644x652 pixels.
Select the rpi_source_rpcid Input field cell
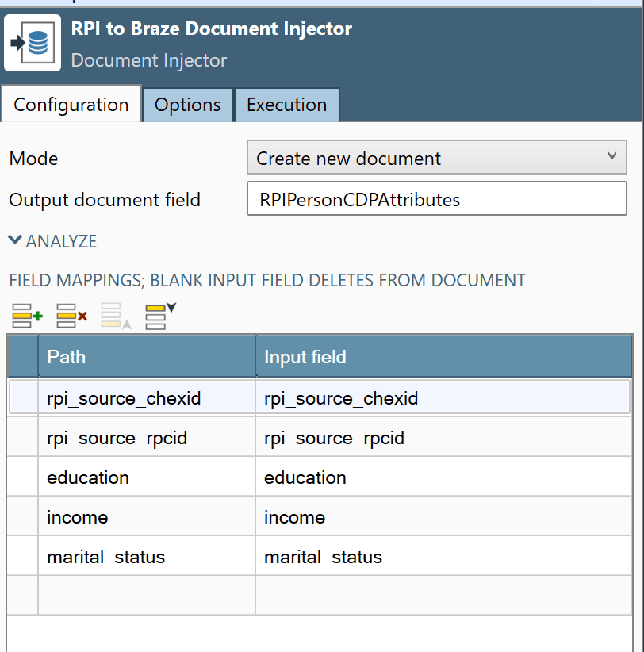[x=443, y=438]
